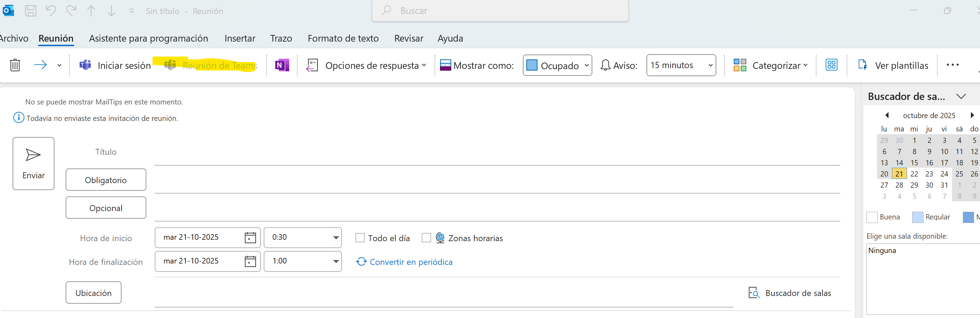This screenshot has width=980, height=318.
Task: Open Ver plantillas
Action: [x=893, y=65]
